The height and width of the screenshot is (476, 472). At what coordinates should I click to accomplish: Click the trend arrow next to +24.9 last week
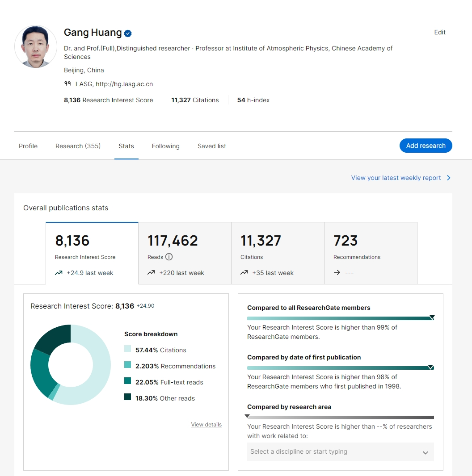point(59,273)
